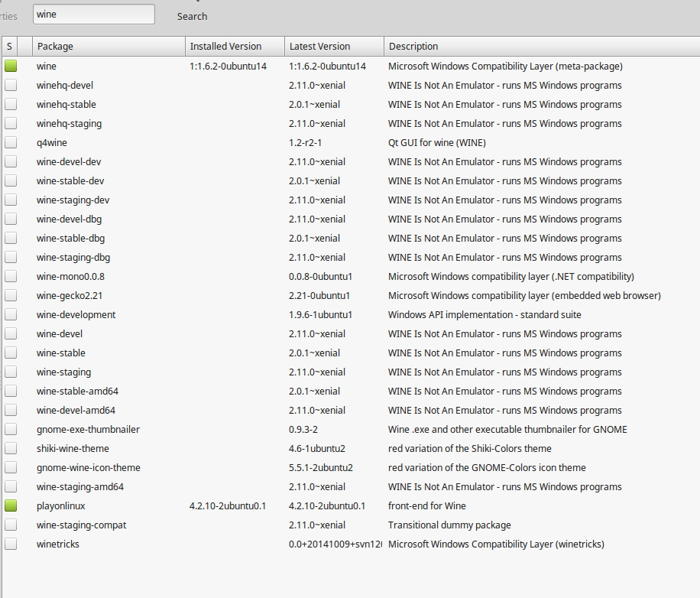Mark the wine-stable package checkbox

[11, 353]
